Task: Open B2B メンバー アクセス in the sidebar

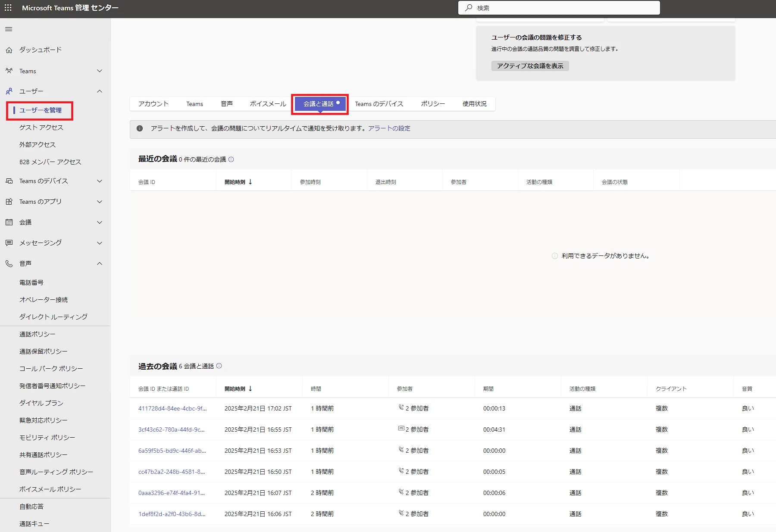Action: point(50,162)
